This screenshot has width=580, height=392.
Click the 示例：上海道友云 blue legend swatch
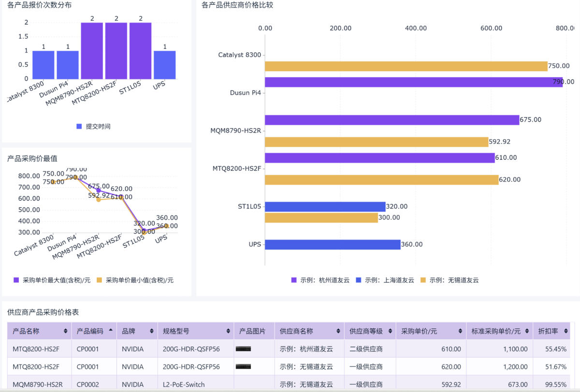click(358, 280)
